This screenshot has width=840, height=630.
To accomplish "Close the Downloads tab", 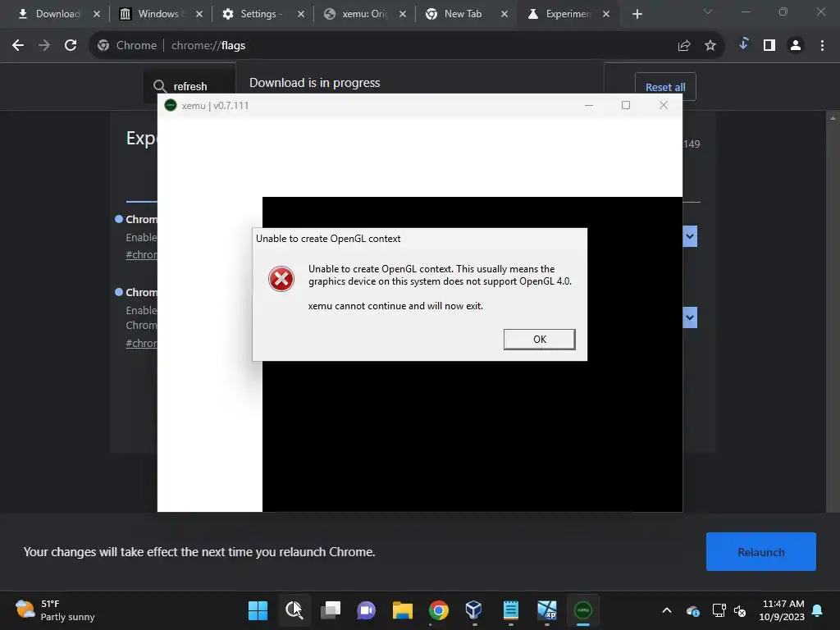I will [x=97, y=14].
